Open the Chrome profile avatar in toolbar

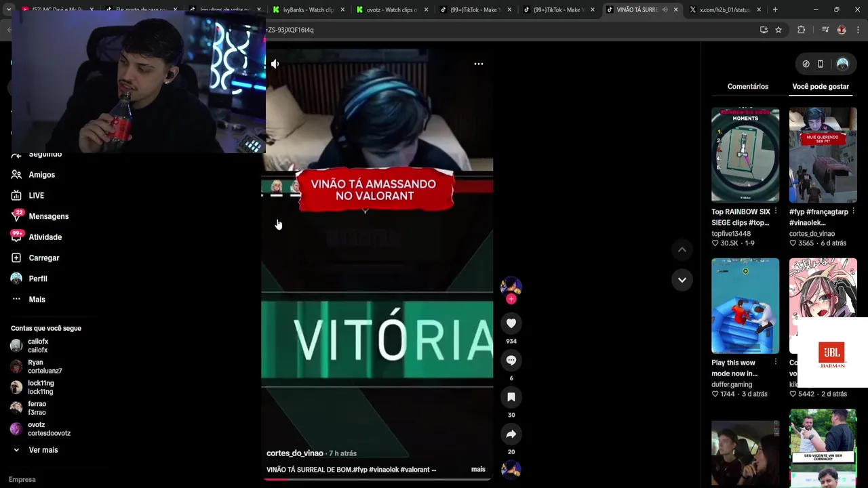(x=842, y=30)
